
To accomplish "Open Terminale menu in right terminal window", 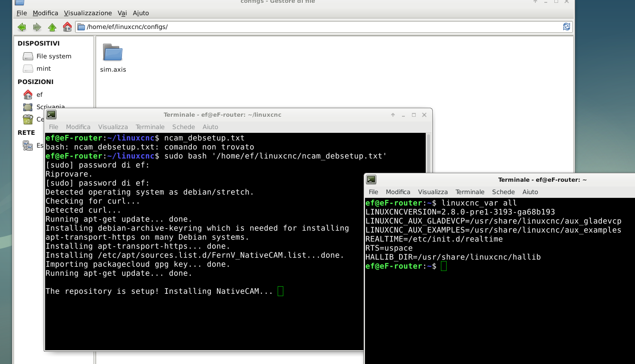I will coord(470,192).
